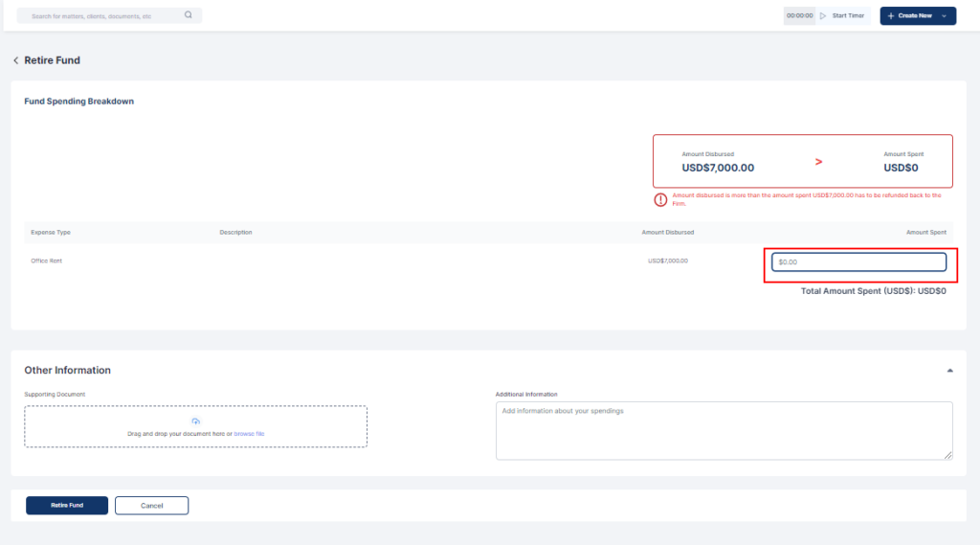Click into the Additional Information text area
Screen dimensions: 980x545
[x=724, y=429]
